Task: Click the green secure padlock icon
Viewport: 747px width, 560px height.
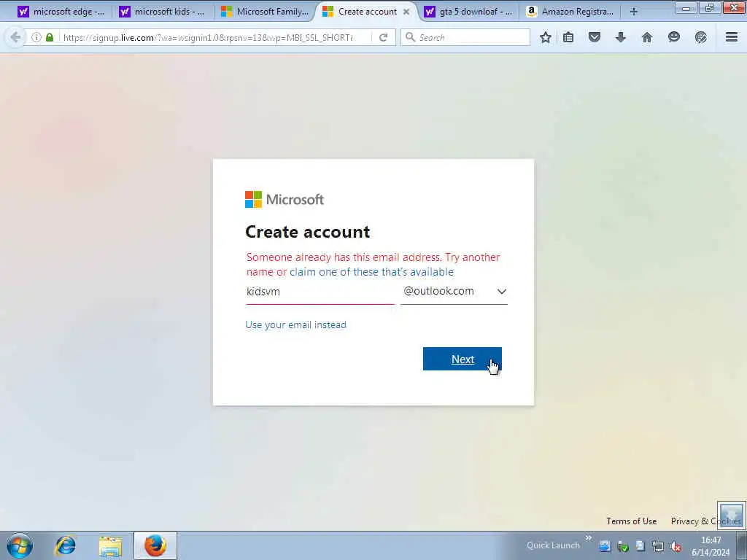Action: (x=50, y=37)
